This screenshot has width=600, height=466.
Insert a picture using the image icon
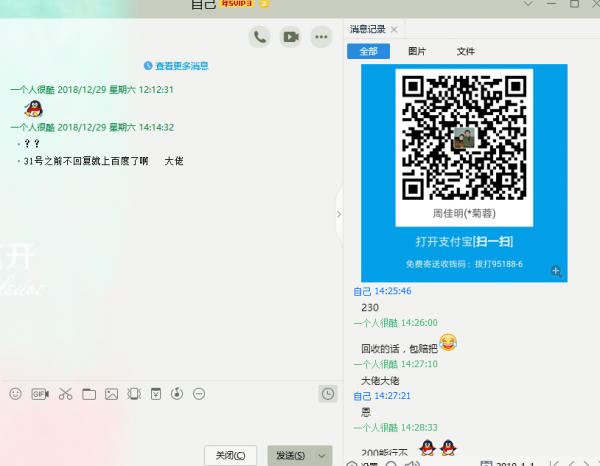[111, 394]
